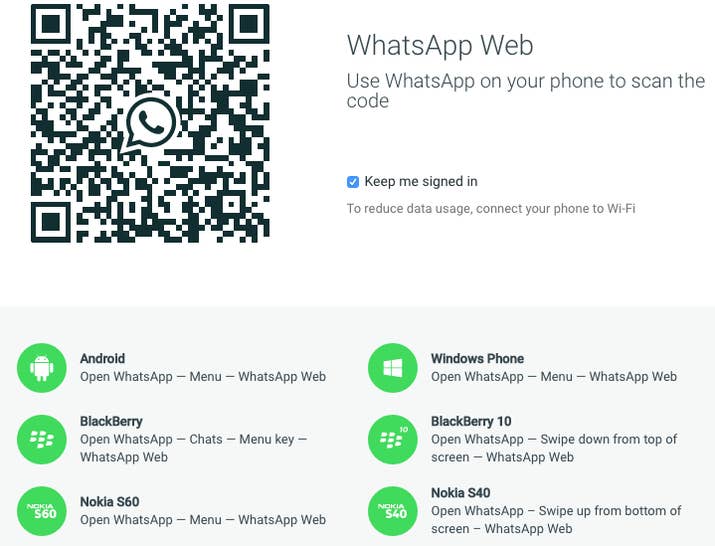Click the Windows Phone logo icon
The height and width of the screenshot is (546, 715).
click(393, 368)
